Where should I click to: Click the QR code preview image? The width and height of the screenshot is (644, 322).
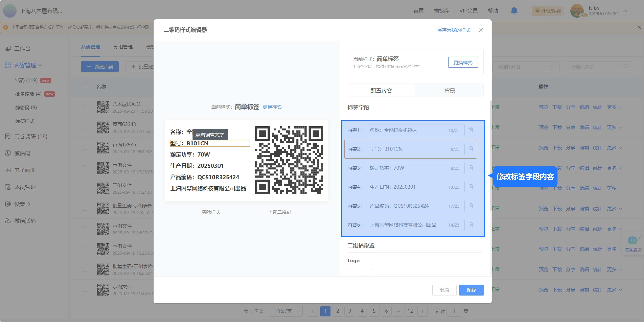tap(289, 160)
